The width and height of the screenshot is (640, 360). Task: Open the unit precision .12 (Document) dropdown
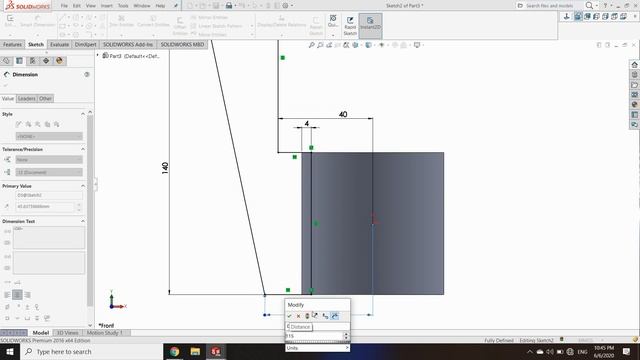point(49,172)
